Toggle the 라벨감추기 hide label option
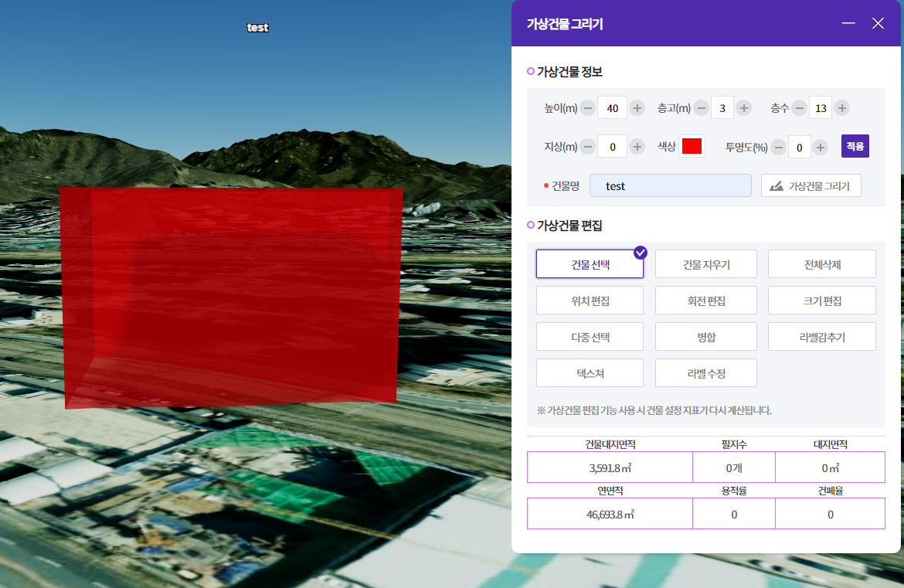Viewport: 904px width, 588px height. click(x=822, y=337)
